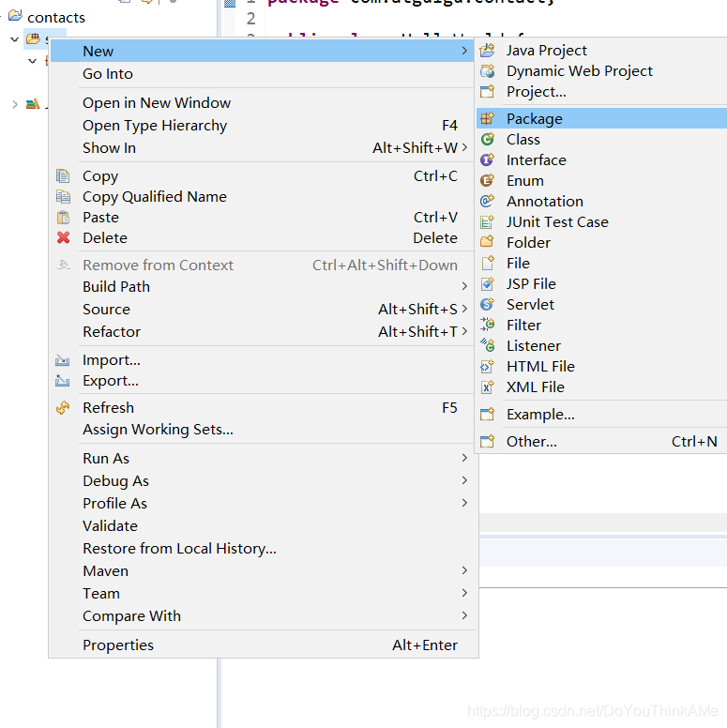
Task: Click the Java Project icon
Action: click(487, 50)
